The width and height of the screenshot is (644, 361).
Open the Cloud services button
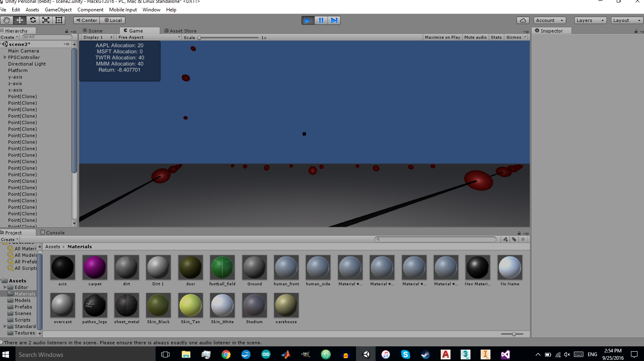[523, 20]
